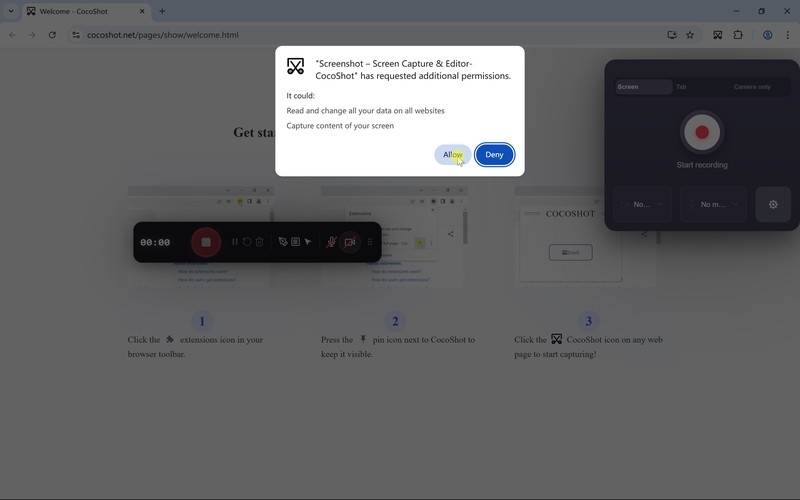The height and width of the screenshot is (500, 800).
Task: Click the CocoShot logo in permission dialog
Action: (295, 66)
